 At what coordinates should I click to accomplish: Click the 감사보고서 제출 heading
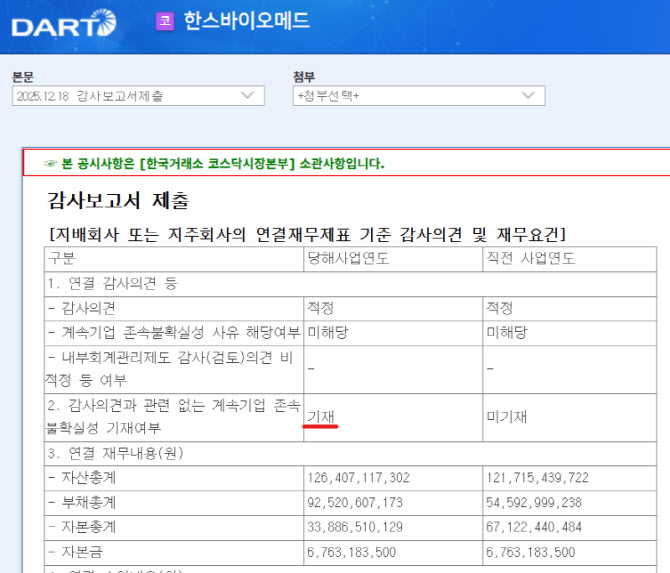[118, 200]
